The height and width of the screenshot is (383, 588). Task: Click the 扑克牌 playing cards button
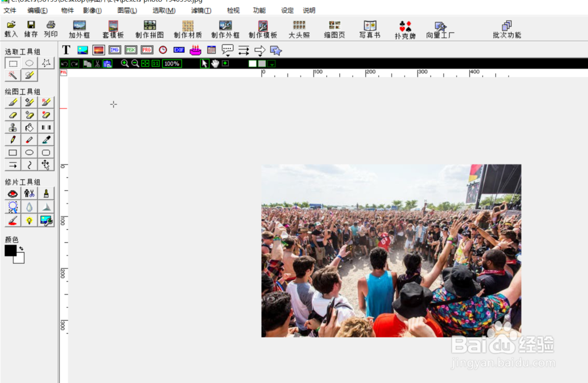pos(405,30)
